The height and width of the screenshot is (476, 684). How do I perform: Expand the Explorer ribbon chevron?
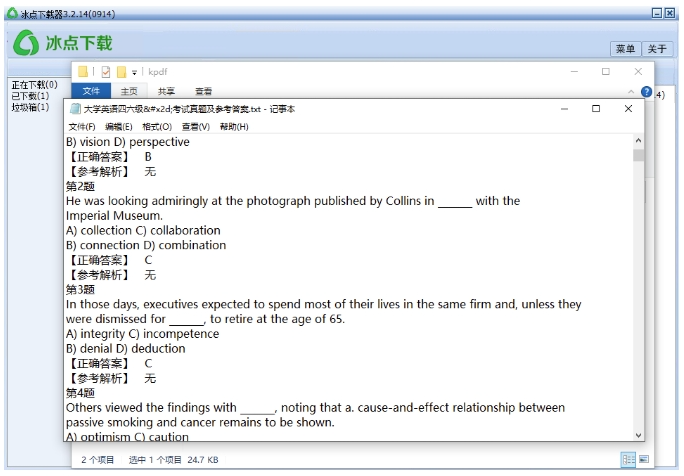pyautogui.click(x=631, y=92)
